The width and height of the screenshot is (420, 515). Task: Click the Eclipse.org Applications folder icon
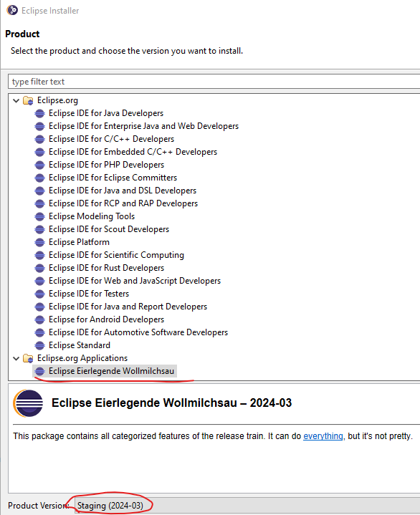click(28, 358)
